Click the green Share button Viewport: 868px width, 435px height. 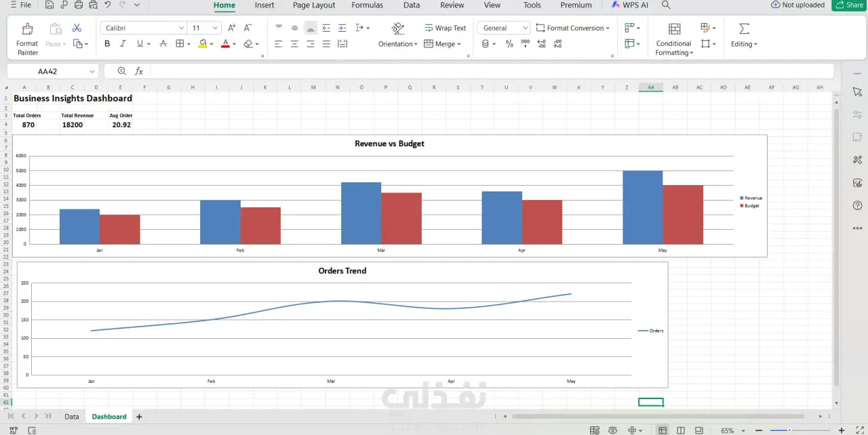click(x=849, y=5)
